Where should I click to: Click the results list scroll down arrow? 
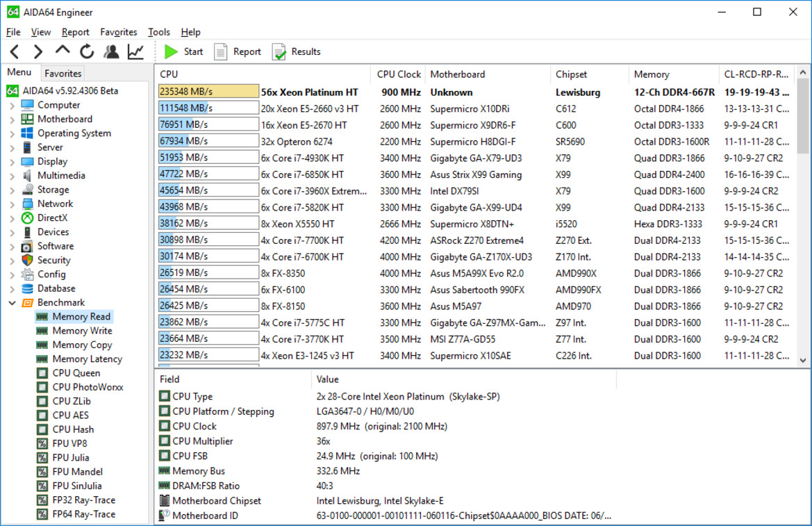(803, 361)
